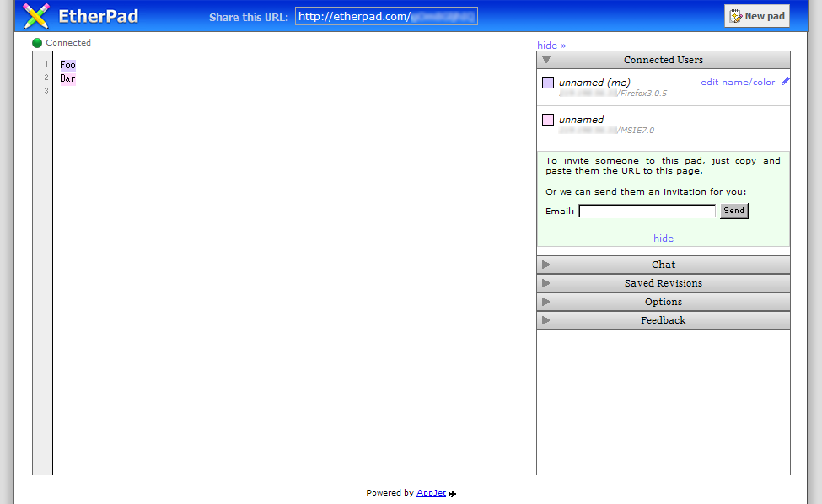
Task: Click on line 'Bar' in the editor
Action: pyautogui.click(x=67, y=78)
